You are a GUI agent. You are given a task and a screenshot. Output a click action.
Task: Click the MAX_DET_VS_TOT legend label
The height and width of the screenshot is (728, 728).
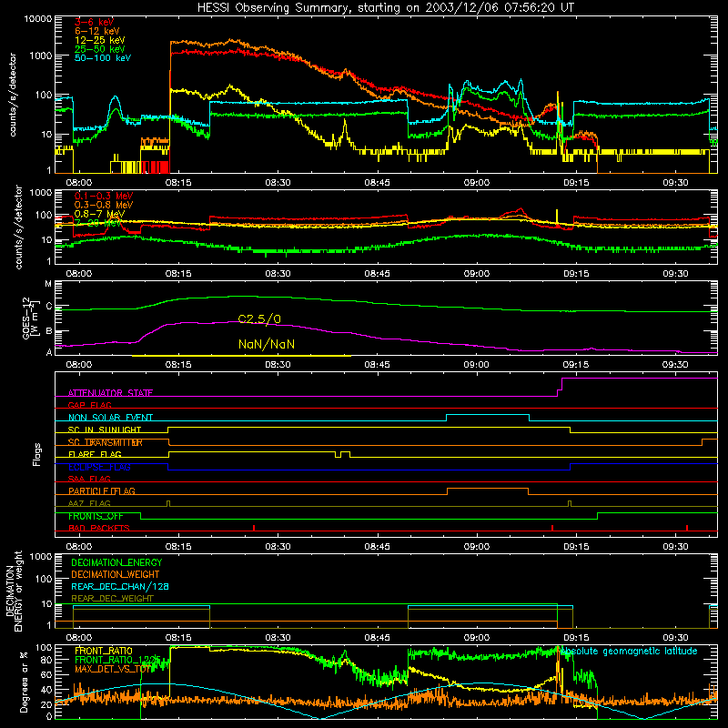click(113, 669)
